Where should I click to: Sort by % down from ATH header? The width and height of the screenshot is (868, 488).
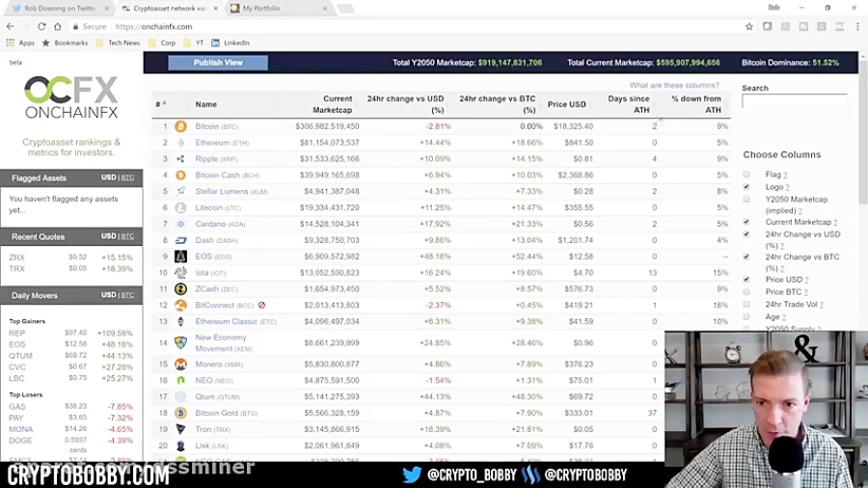(x=695, y=104)
